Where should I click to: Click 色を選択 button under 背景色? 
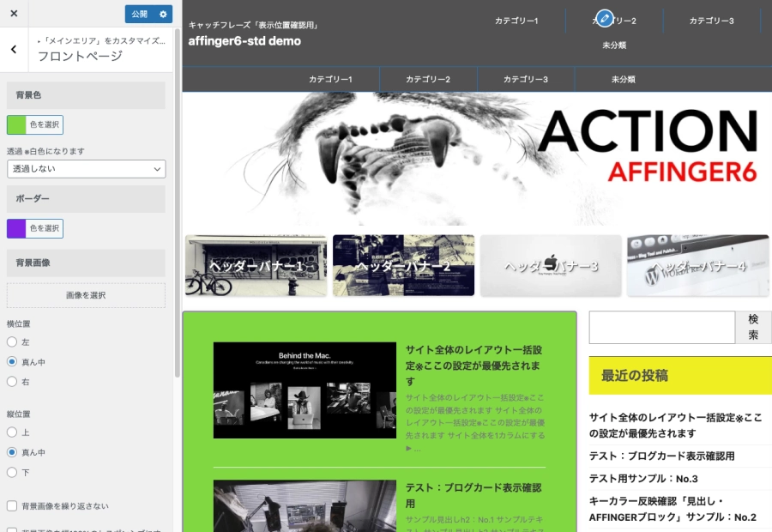coord(45,124)
